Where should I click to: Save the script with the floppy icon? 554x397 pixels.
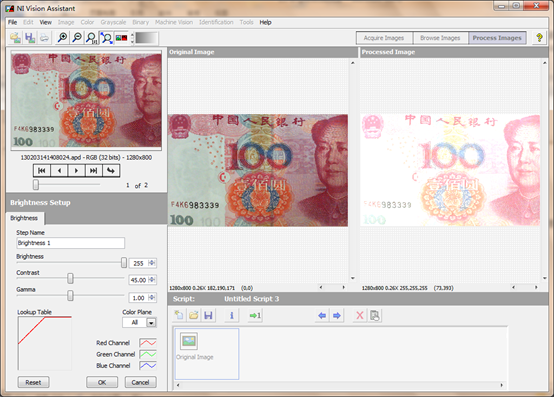coord(208,315)
